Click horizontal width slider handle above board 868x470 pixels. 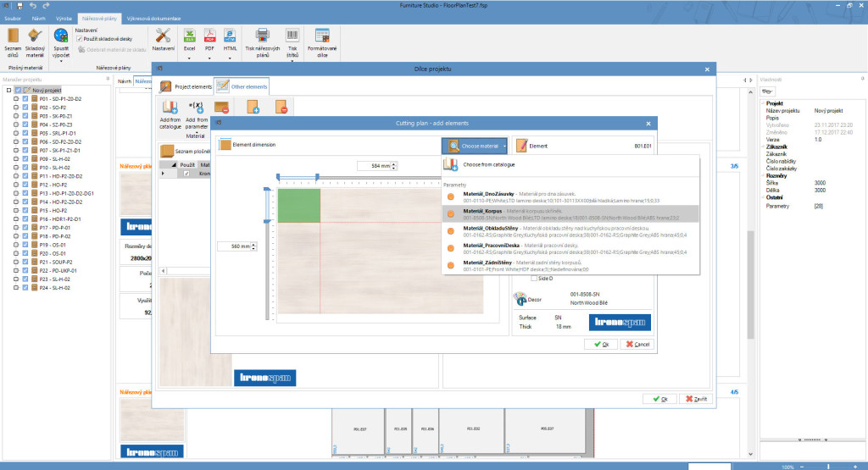pos(317,177)
